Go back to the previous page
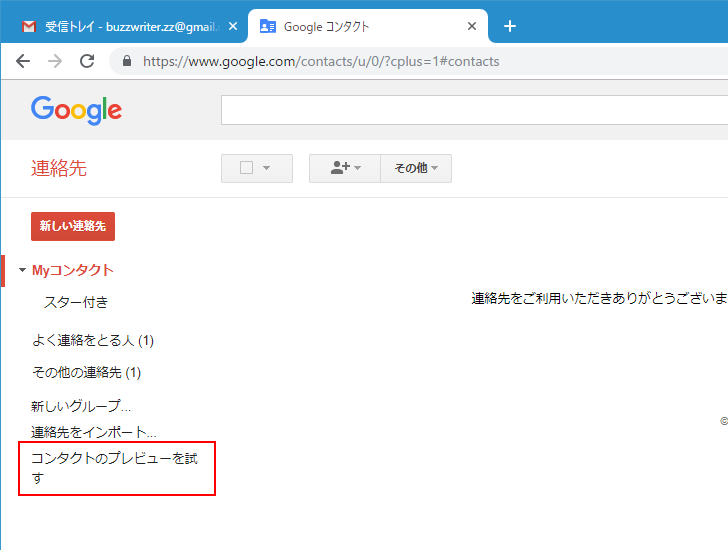The image size is (728, 550). click(x=23, y=61)
